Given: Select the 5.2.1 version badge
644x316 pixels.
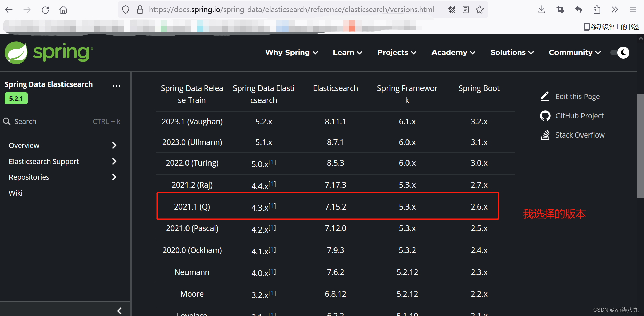Looking at the screenshot, I should coord(16,99).
